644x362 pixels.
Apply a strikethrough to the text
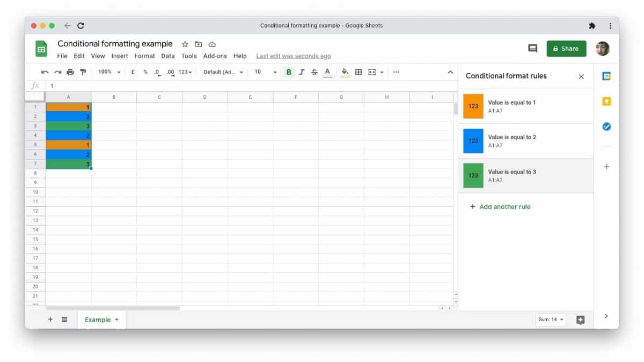[x=314, y=71]
